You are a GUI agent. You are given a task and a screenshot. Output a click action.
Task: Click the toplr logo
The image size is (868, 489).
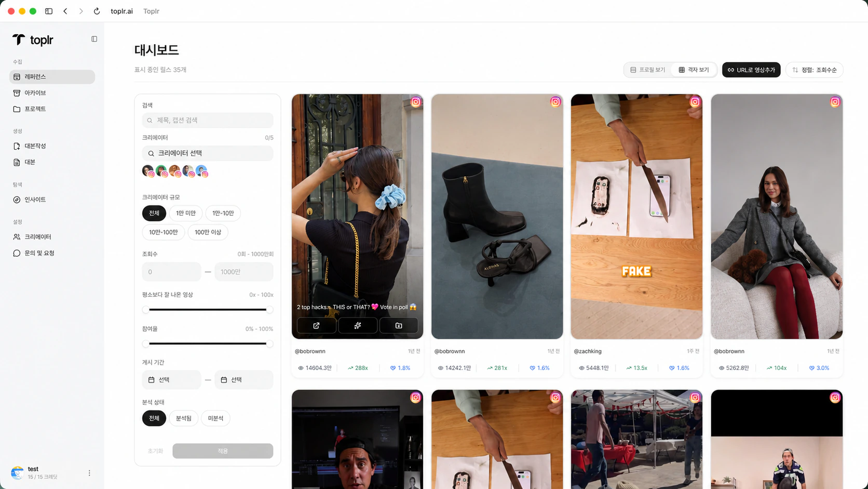(x=33, y=40)
